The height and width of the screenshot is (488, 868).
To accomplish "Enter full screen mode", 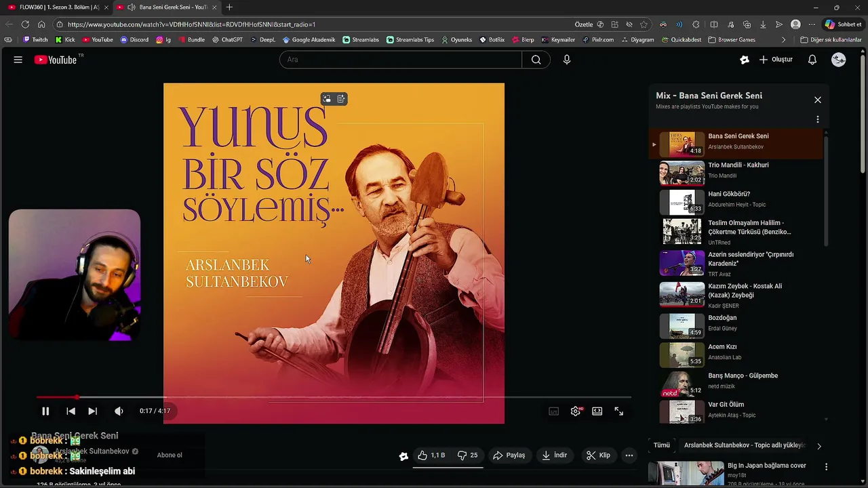I will [618, 411].
